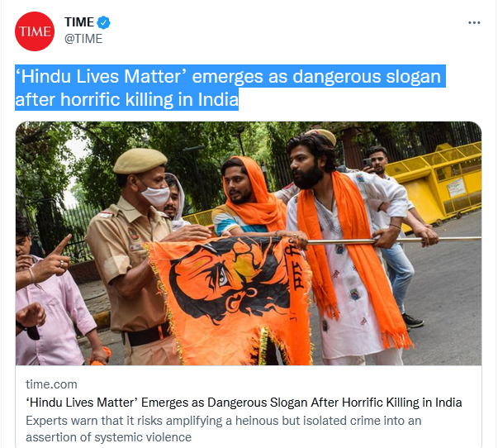Click the 'Experts warn that it risks' description
This screenshot has height=448, width=498.
click(223, 421)
